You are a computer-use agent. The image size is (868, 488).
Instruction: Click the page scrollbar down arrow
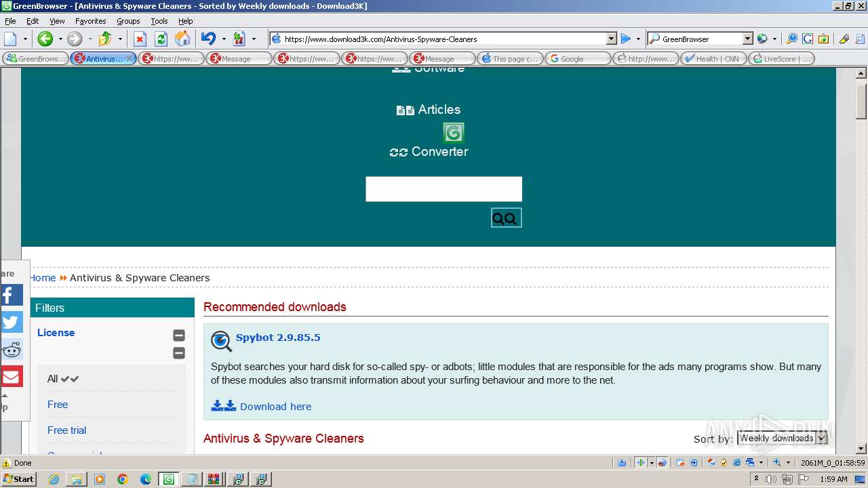(x=861, y=448)
